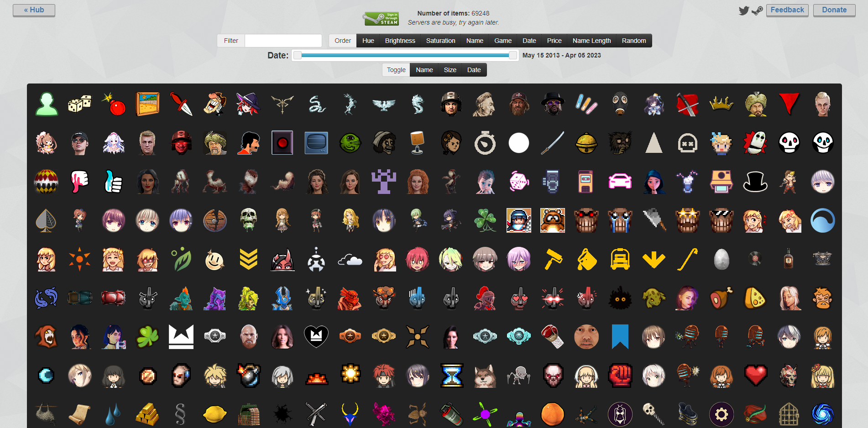Choose the pink car emoticon
This screenshot has height=428, width=868.
(x=620, y=182)
